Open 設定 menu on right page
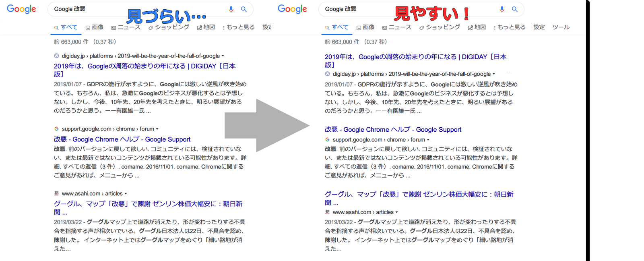Screen dimensions: 644x261 [x=539, y=27]
